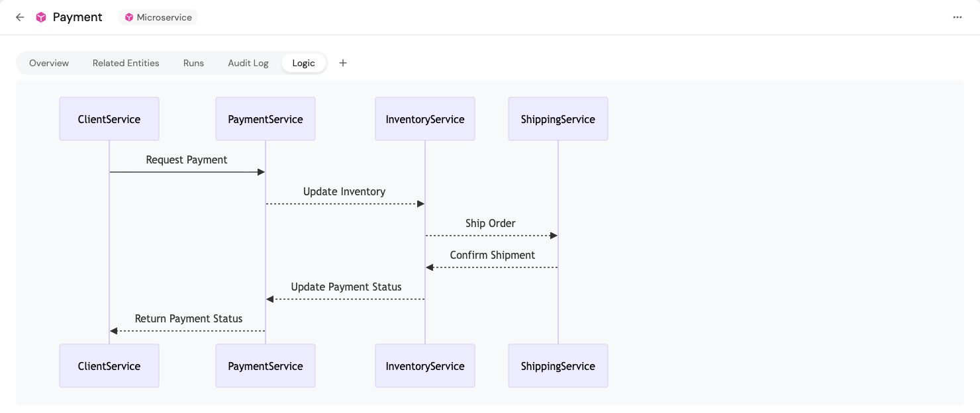Click the bottom ShippingService box

click(x=558, y=366)
